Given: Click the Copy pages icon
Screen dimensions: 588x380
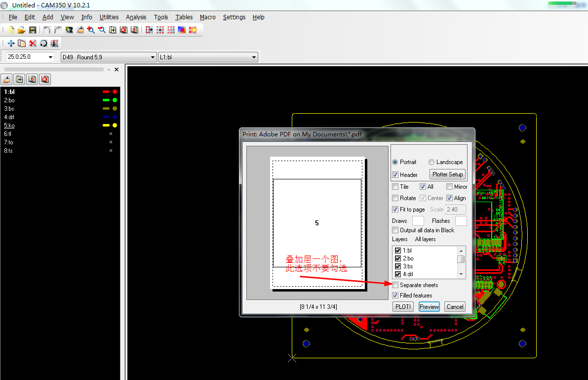Looking at the screenshot, I should point(22,43).
